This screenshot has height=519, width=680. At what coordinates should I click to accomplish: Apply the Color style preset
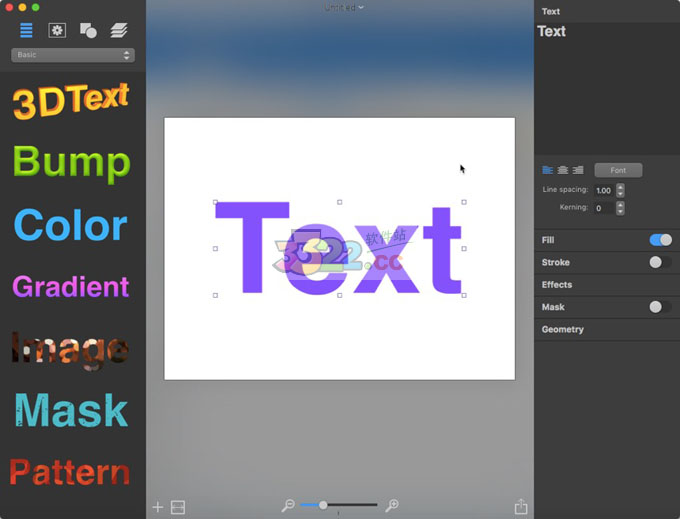(71, 225)
